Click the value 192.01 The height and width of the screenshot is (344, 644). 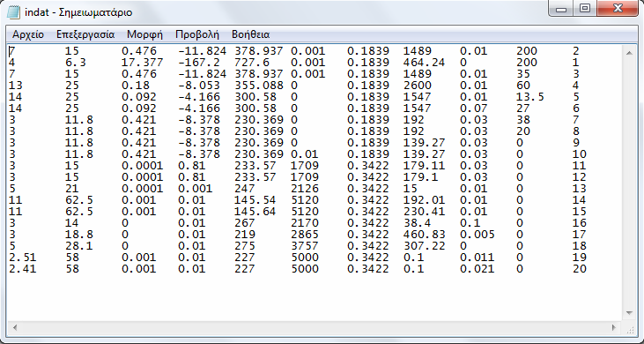[x=424, y=200]
